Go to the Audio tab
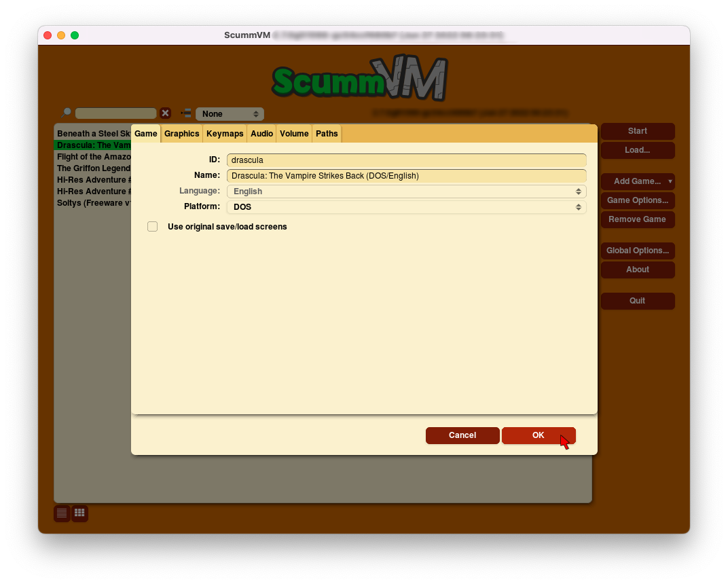This screenshot has height=584, width=728. coord(261,134)
